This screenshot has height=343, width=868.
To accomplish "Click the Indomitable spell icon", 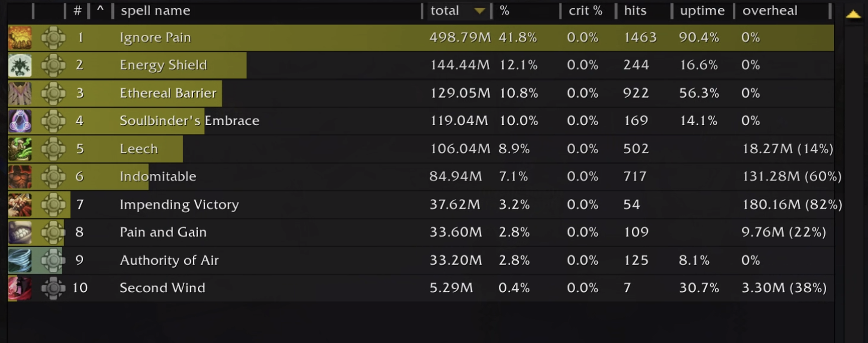I will click(x=20, y=176).
